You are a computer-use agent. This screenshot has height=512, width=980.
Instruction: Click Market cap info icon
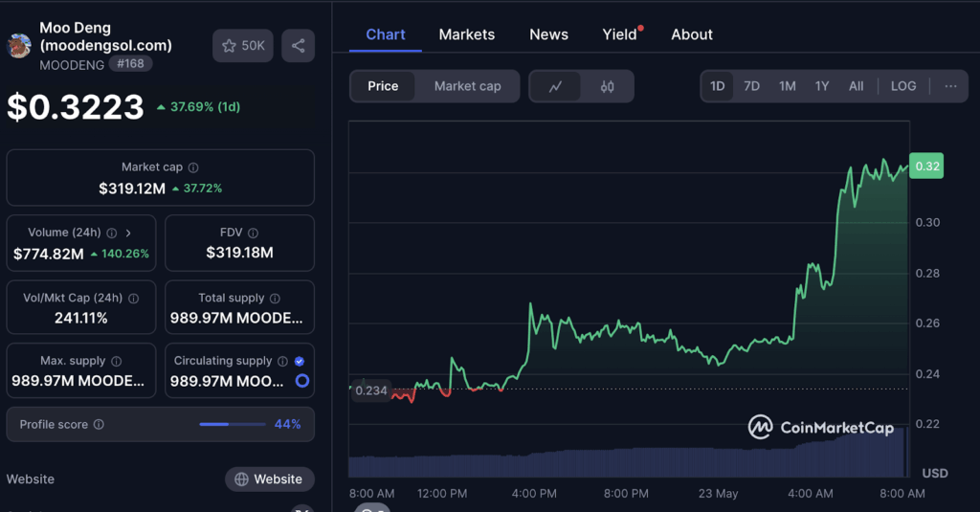tap(193, 167)
